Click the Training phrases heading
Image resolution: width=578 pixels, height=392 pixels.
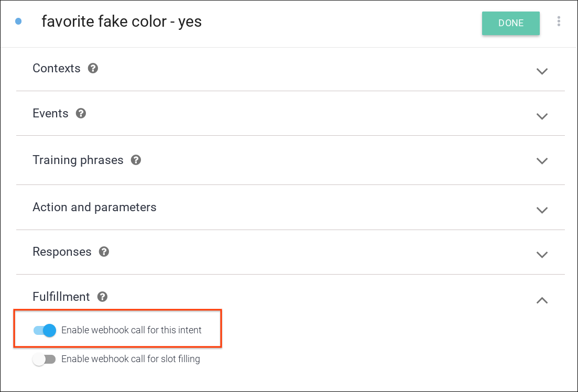[78, 160]
